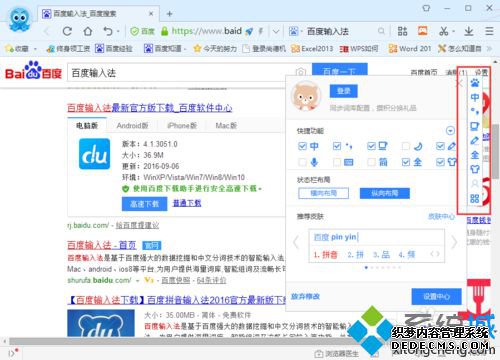Choose the 纵向布局 layout button
This screenshot has height=360, width=500.
click(385, 193)
